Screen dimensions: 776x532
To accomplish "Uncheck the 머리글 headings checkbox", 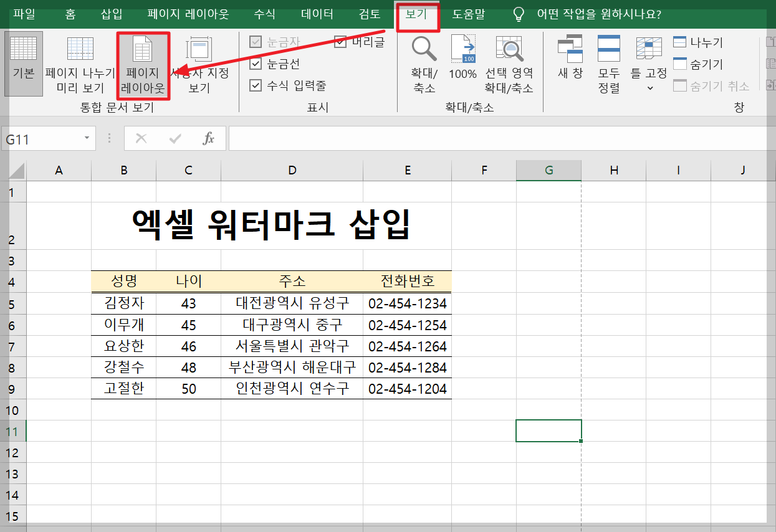I will [x=340, y=42].
